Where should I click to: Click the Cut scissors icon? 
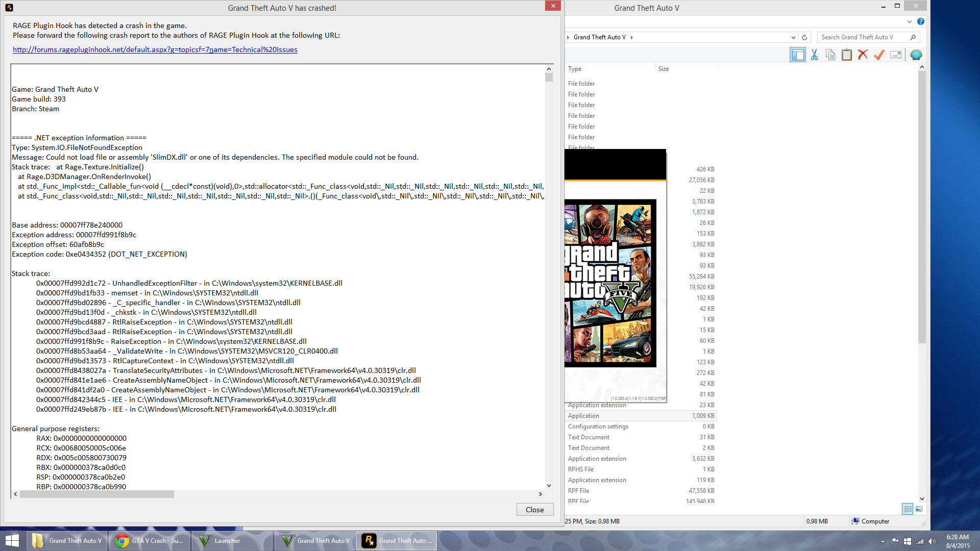click(x=814, y=55)
